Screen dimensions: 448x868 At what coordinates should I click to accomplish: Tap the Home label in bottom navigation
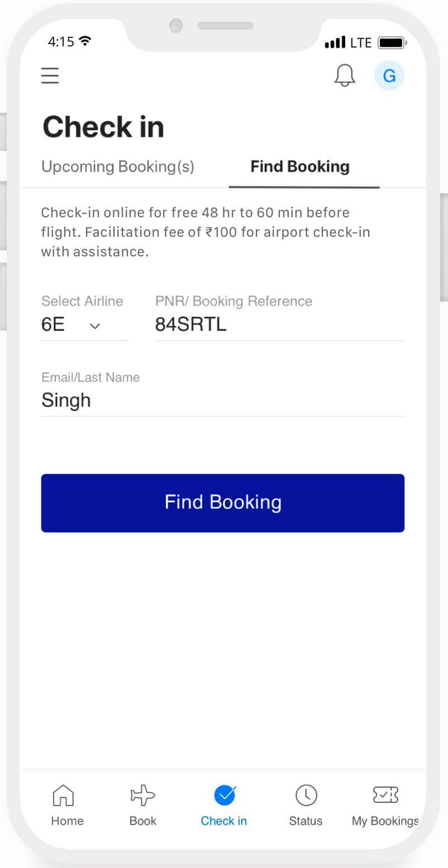pyautogui.click(x=67, y=821)
